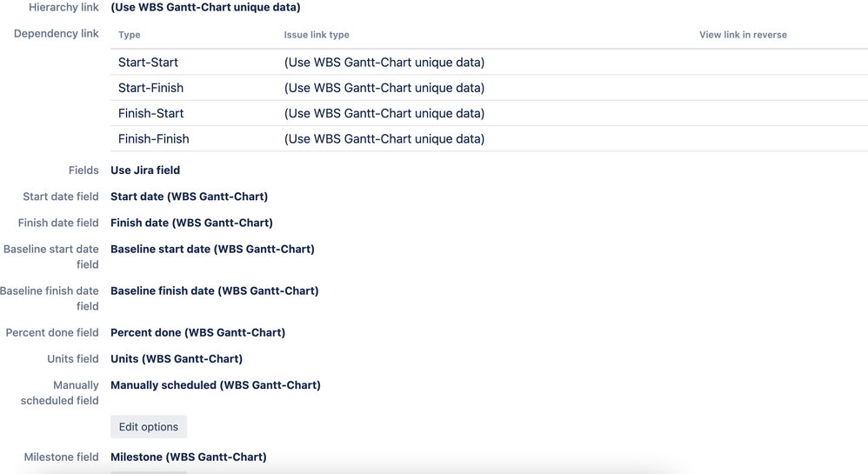Click the 'Hierarchy link' label

63,7
